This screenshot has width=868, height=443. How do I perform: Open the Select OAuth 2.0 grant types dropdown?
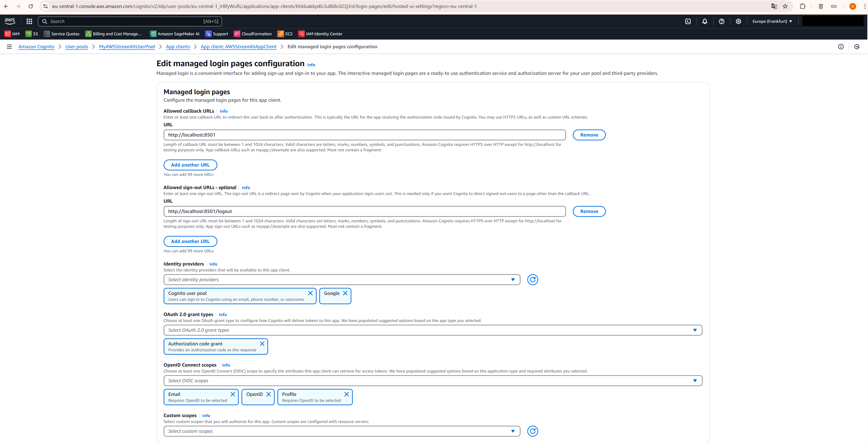click(x=695, y=330)
